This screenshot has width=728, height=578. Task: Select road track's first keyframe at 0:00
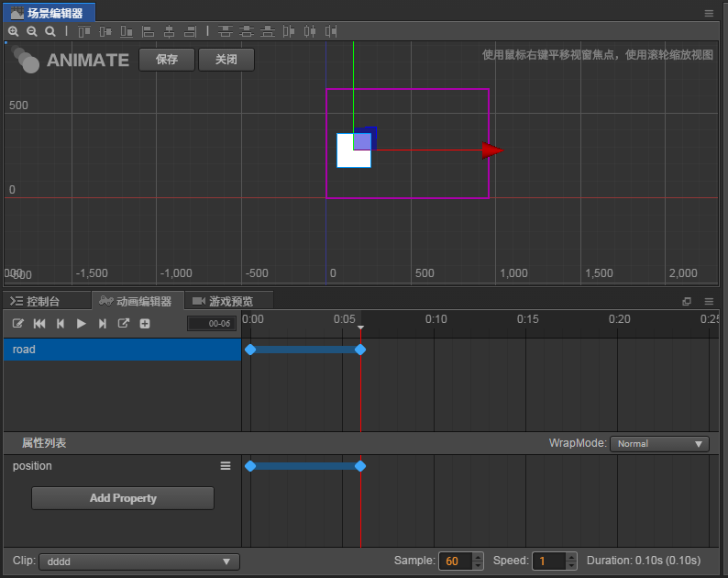tap(250, 350)
